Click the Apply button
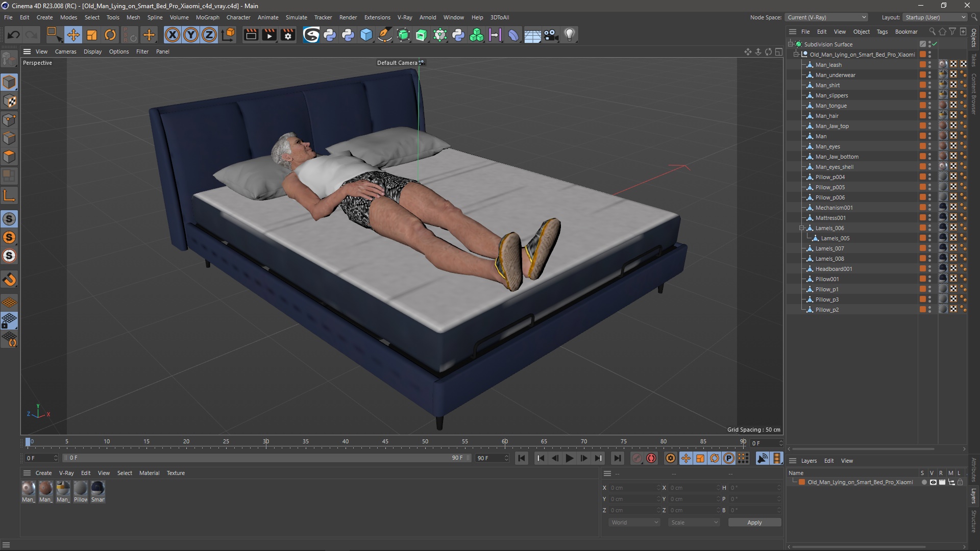This screenshot has height=551, width=980. pyautogui.click(x=754, y=522)
